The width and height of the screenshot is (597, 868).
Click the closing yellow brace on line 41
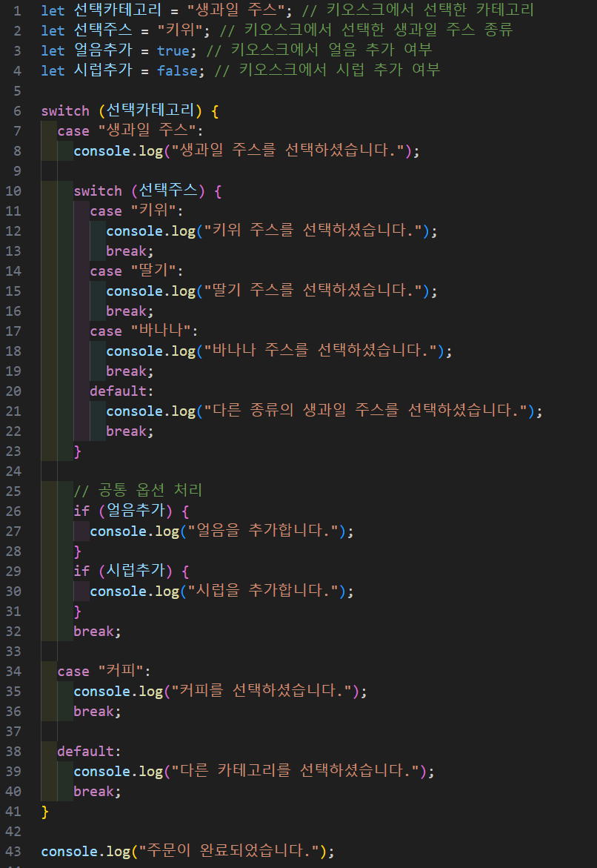[x=45, y=812]
